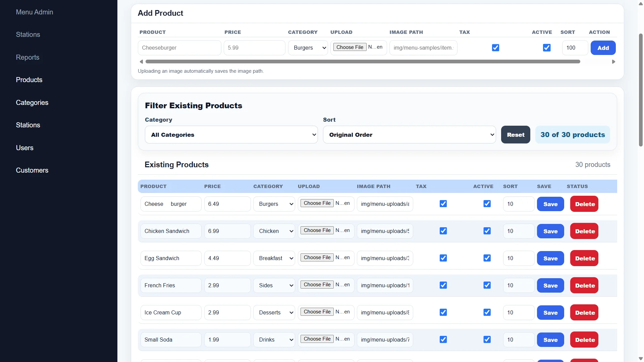644x362 pixels.
Task: Delete the Cheese burger product
Action: coord(584,204)
